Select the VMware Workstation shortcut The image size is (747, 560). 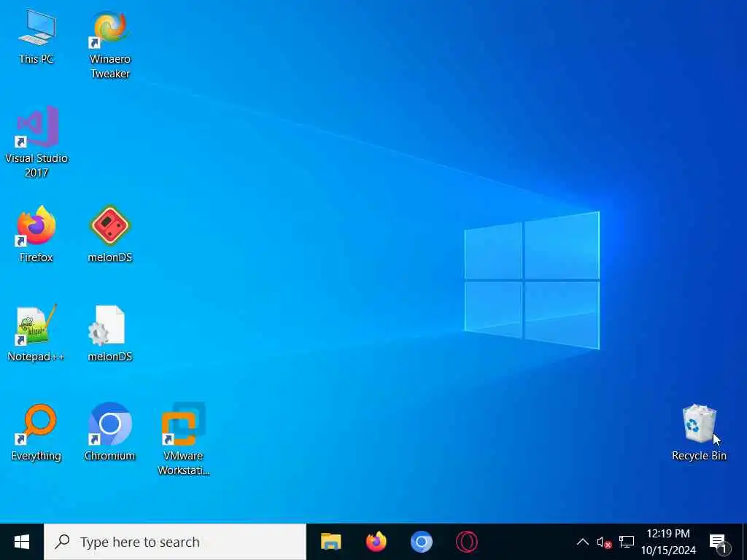tap(183, 439)
